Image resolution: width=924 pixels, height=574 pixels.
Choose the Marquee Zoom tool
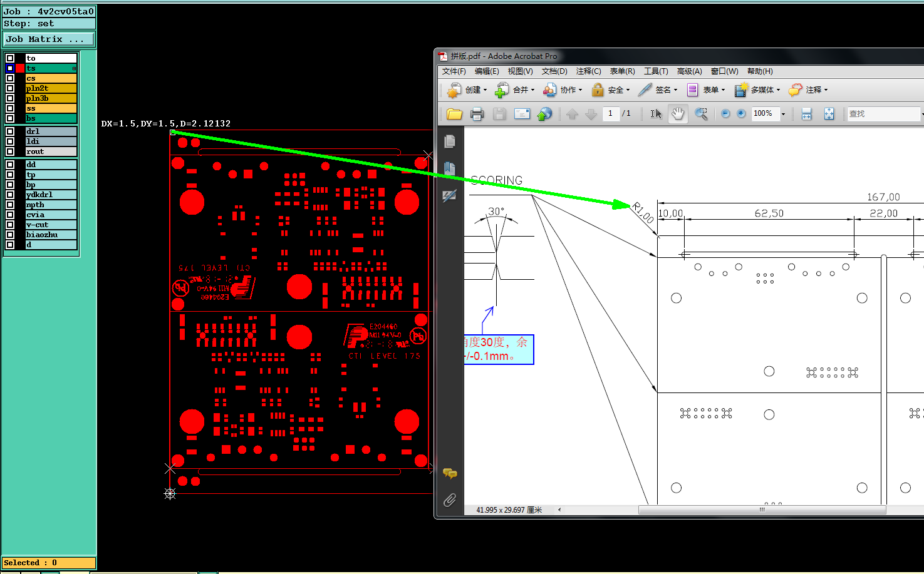(x=701, y=114)
